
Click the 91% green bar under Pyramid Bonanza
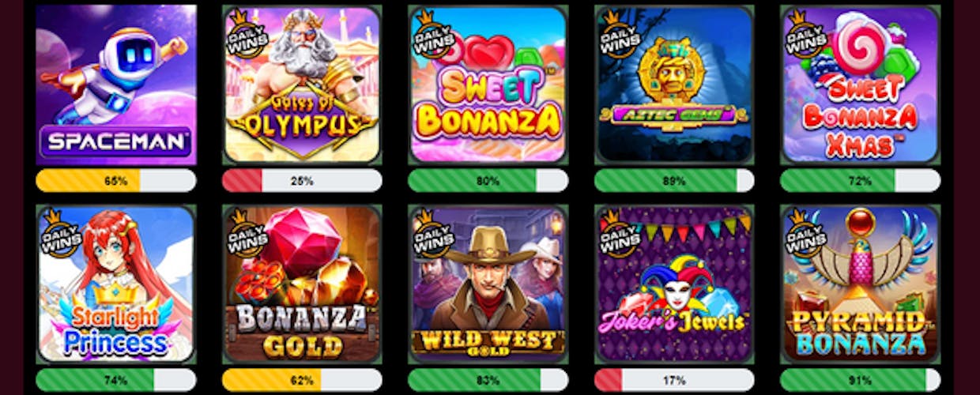click(x=860, y=380)
